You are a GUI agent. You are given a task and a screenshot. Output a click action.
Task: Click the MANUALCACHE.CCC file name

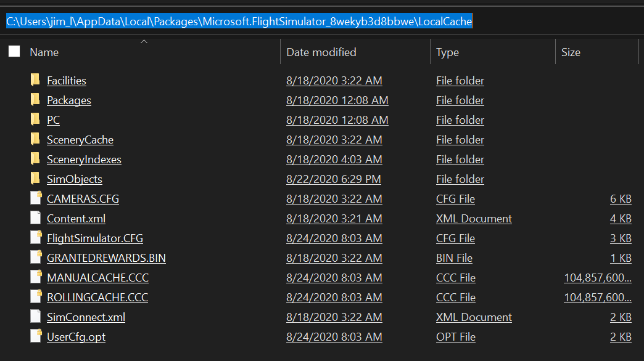pos(97,278)
